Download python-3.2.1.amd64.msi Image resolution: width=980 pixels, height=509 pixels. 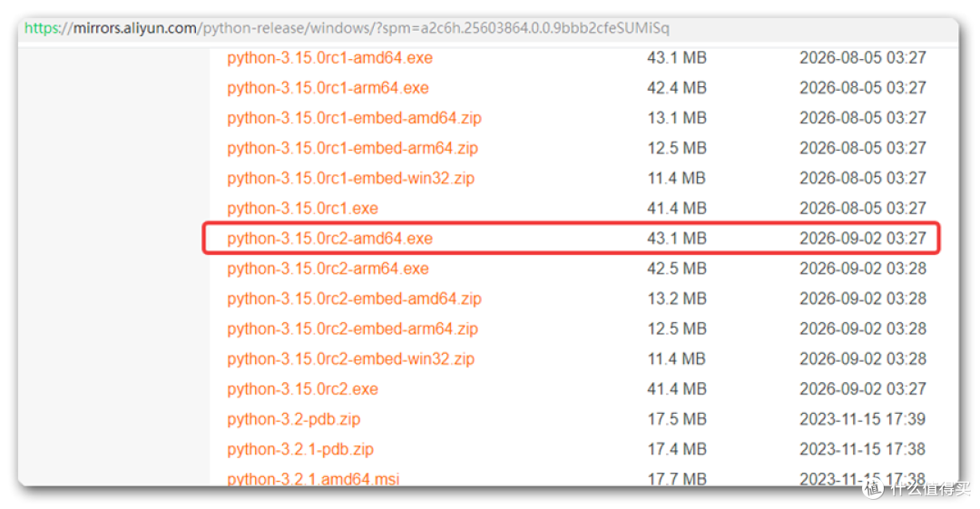click(x=313, y=479)
